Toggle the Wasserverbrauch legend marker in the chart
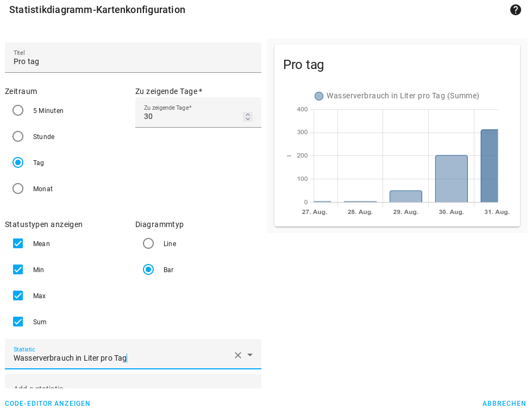532x415 pixels. point(318,96)
